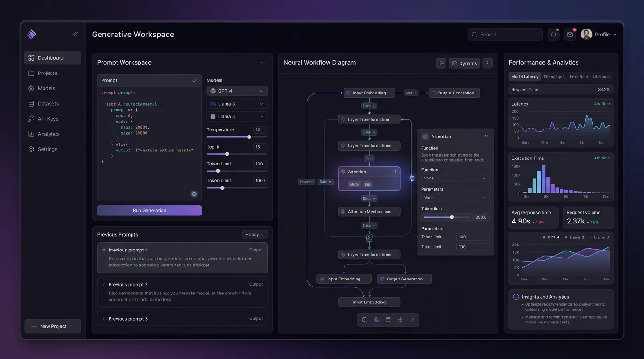The width and height of the screenshot is (644, 359).
Task: Open the History dropdown in Previous Prompts
Action: (x=255, y=235)
